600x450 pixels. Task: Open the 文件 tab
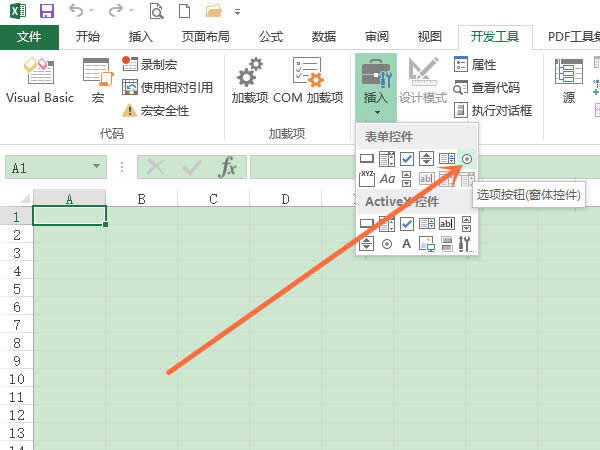tap(29, 37)
